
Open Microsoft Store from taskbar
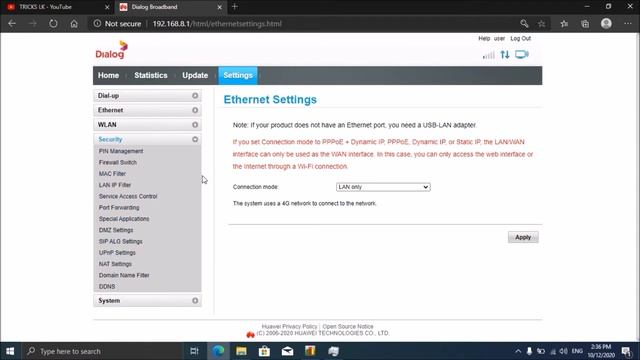pyautogui.click(x=264, y=351)
